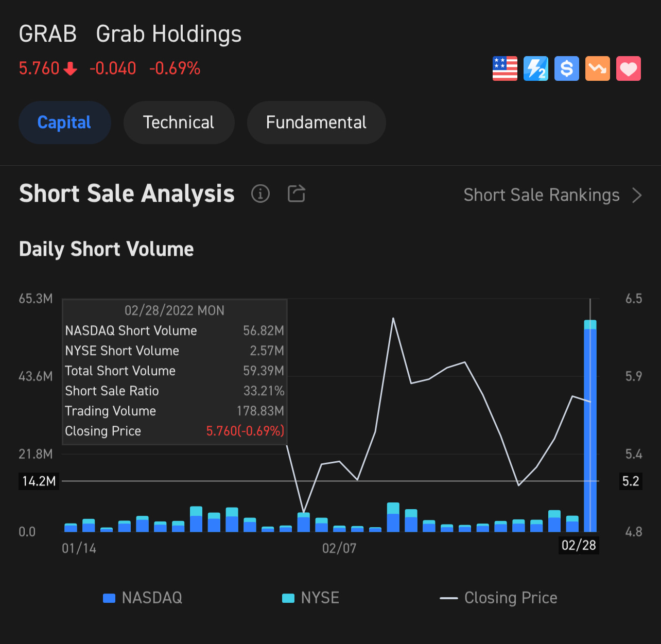661x644 pixels.
Task: Share the Short Sale Analysis chart
Action: click(297, 194)
